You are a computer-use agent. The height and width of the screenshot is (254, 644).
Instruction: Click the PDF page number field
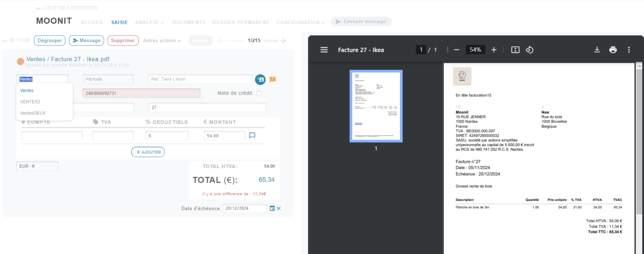pos(421,50)
